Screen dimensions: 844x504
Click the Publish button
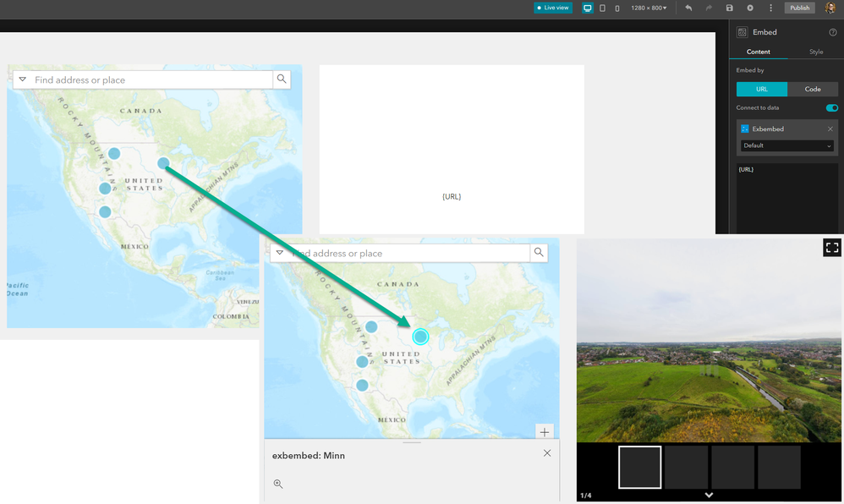(799, 8)
